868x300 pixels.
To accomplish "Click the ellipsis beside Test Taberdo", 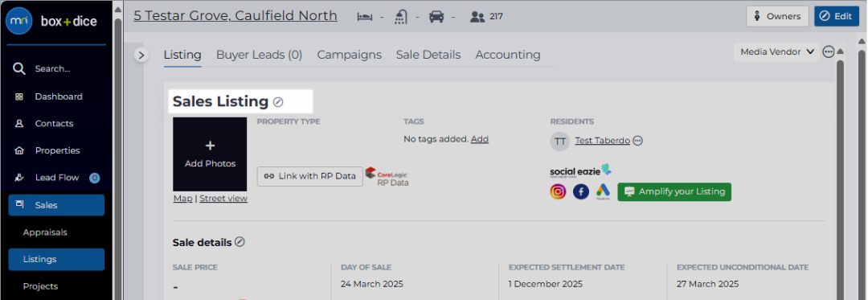I will [637, 141].
